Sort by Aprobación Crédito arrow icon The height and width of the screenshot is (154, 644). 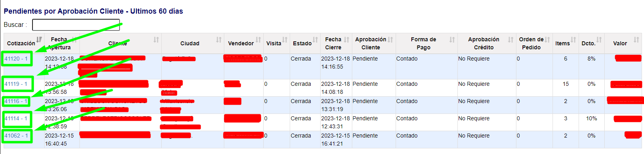[x=511, y=39]
